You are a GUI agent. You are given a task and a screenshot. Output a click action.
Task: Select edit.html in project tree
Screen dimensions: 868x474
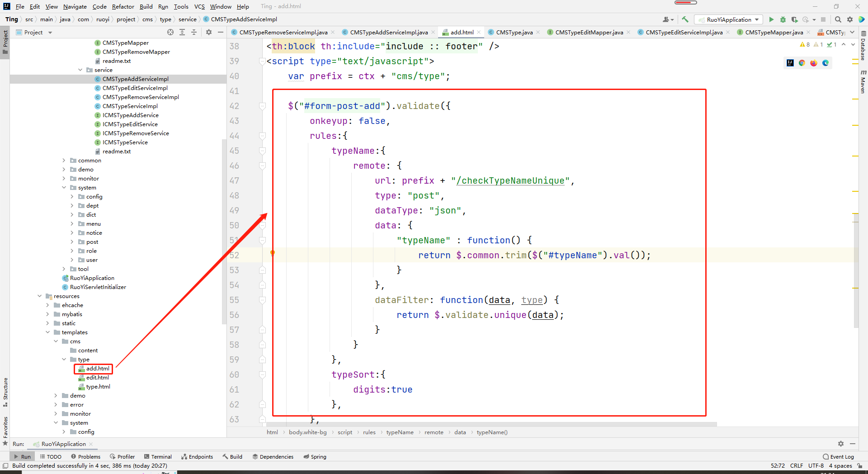click(97, 377)
